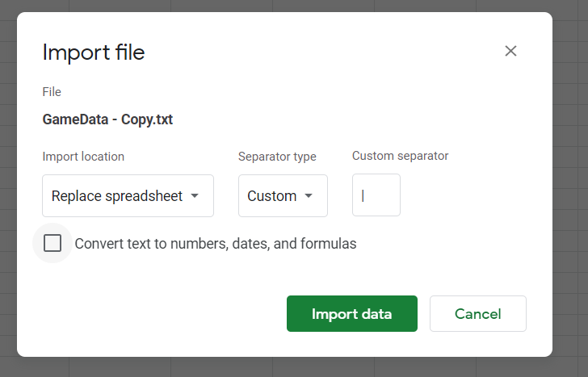Focus the Custom separator input field
This screenshot has height=377, width=588.
(x=376, y=195)
